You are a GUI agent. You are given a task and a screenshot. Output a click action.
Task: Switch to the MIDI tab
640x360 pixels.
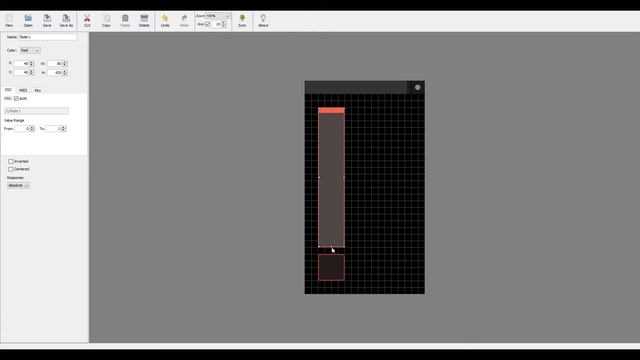[23, 90]
